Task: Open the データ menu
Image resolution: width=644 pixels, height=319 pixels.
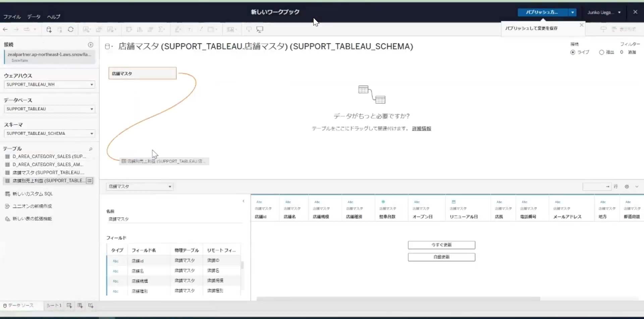Action: (34, 17)
